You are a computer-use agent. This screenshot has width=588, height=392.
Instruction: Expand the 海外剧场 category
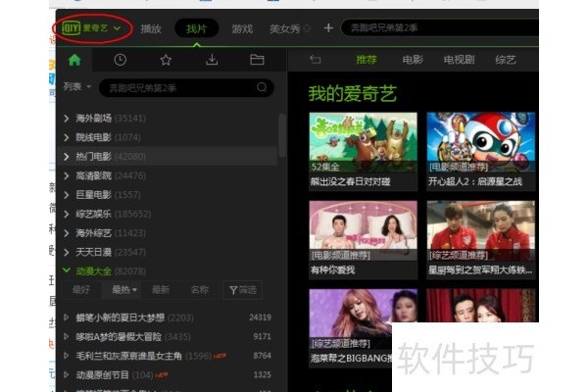point(67,119)
